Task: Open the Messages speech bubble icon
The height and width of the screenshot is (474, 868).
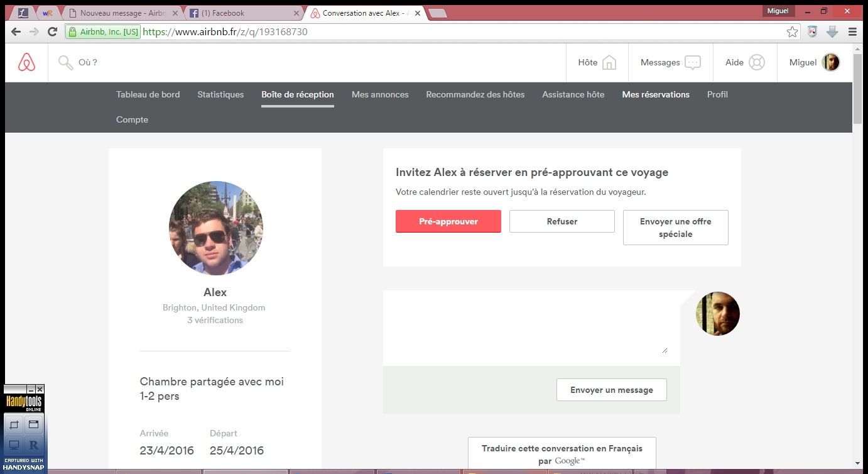Action: point(692,62)
